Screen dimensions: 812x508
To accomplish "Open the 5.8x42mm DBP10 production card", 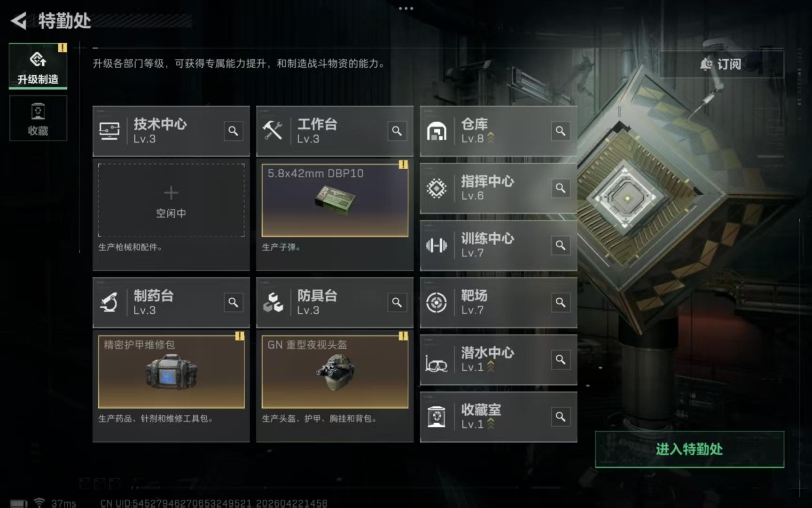I will coord(335,200).
